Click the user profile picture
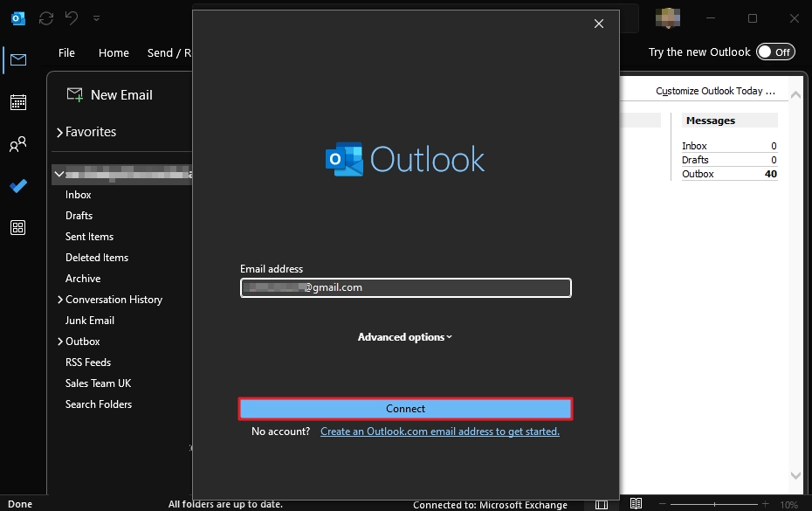The image size is (812, 511). coord(669,18)
